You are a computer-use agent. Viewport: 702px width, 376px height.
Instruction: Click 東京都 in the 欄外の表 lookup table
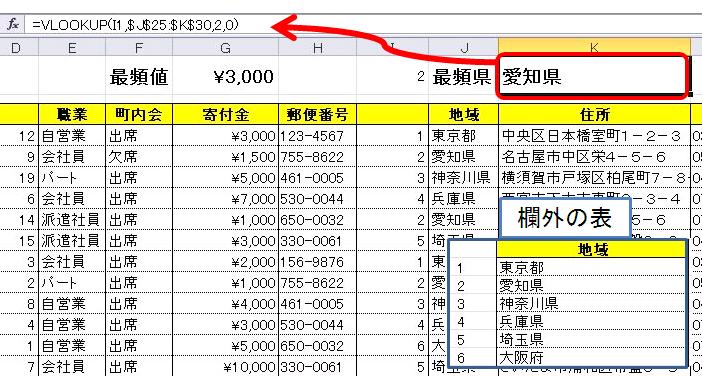pyautogui.click(x=591, y=268)
